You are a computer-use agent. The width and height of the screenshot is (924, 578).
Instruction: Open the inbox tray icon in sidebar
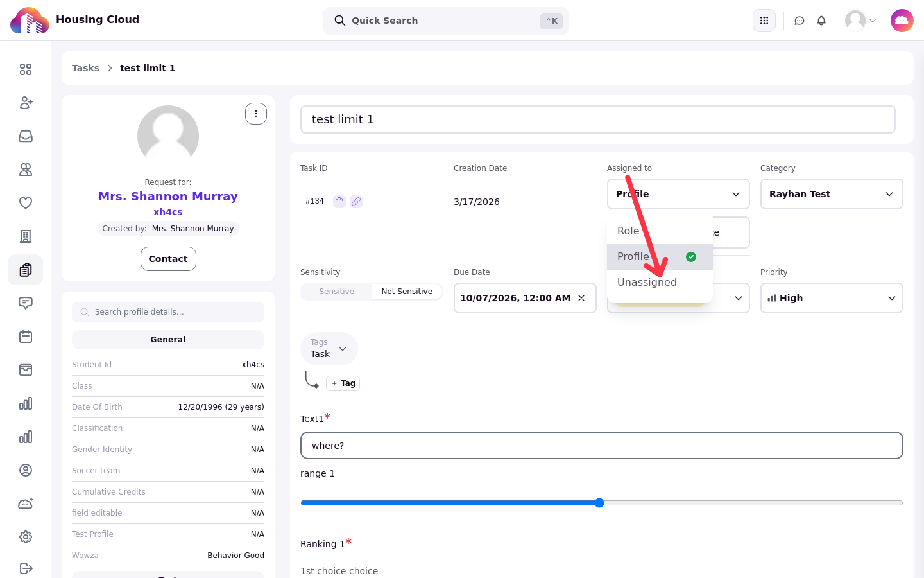(x=26, y=136)
